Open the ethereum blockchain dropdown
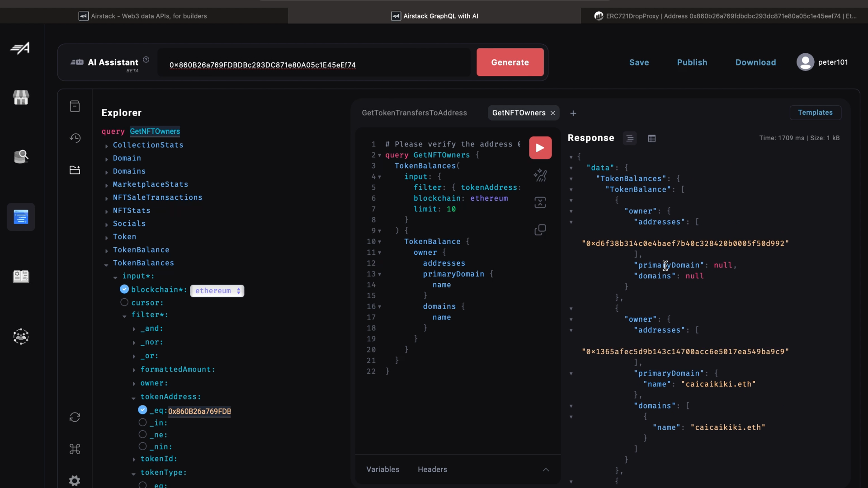 (217, 291)
